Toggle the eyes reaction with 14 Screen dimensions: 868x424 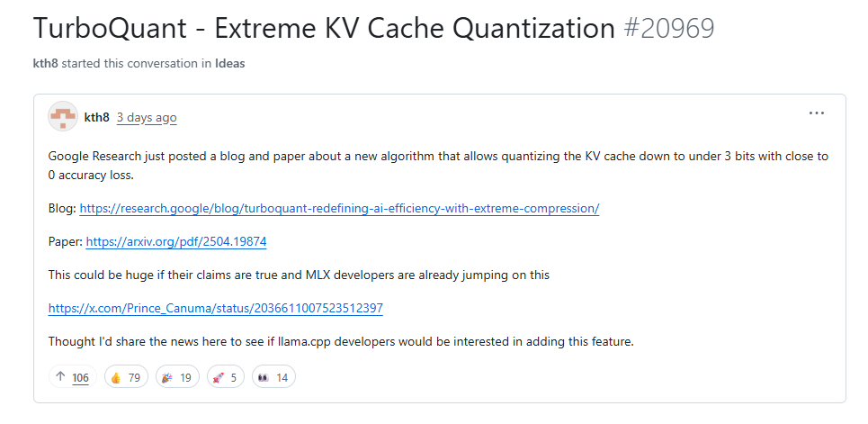273,377
